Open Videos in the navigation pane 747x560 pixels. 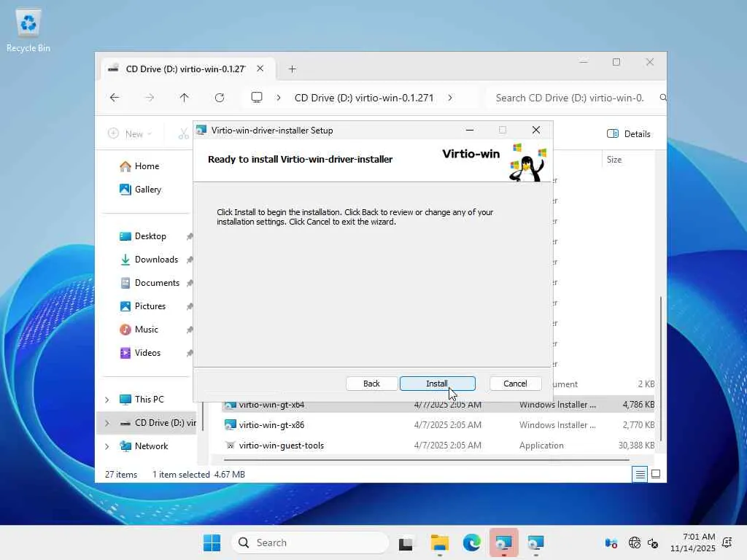147,353
